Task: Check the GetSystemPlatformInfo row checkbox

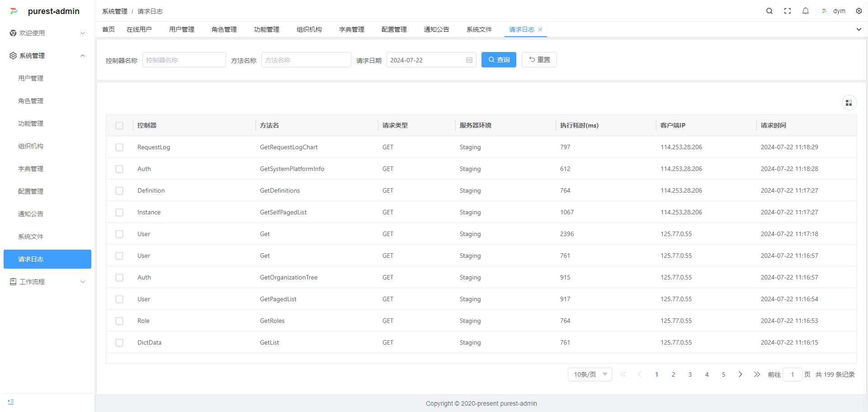Action: [x=119, y=169]
